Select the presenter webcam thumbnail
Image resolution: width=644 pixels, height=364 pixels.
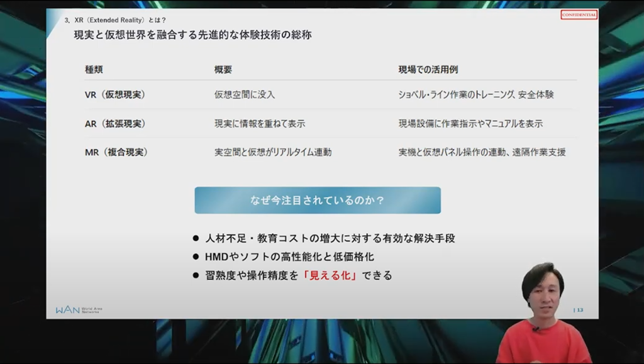pyautogui.click(x=543, y=312)
